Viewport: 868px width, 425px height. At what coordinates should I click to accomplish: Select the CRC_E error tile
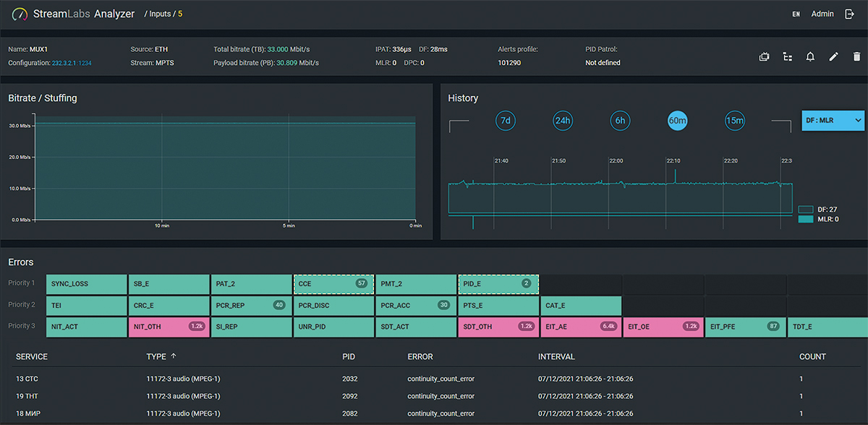(x=169, y=306)
